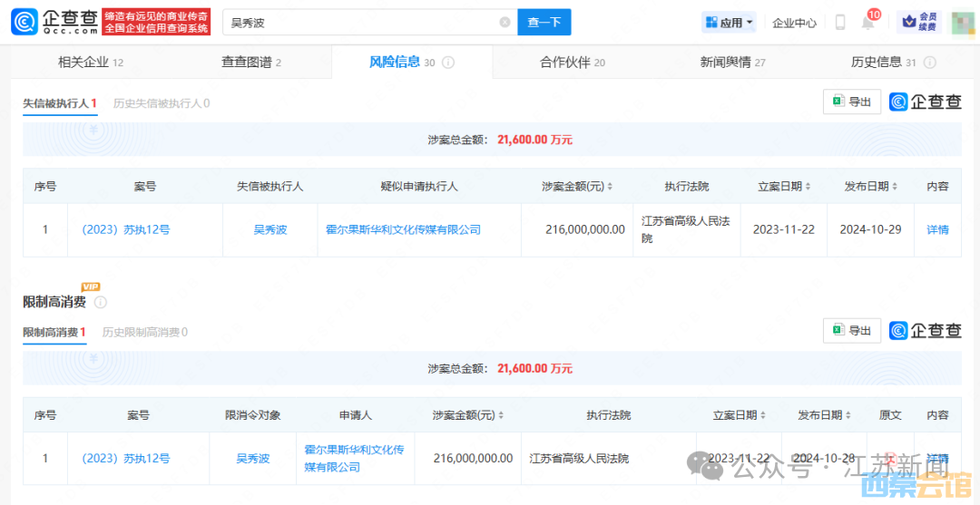980x505 pixels.
Task: Open the user avatar in top right
Action: (x=962, y=23)
